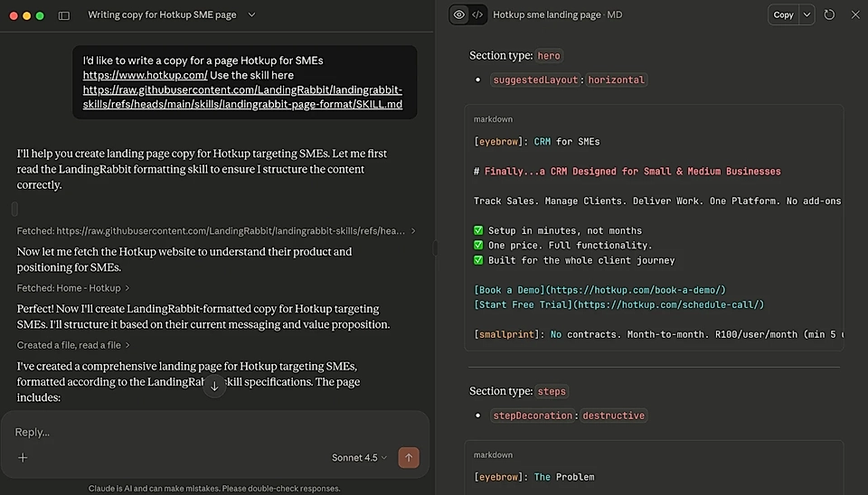Select the eyebrow CRM for SMEs line

pos(537,142)
